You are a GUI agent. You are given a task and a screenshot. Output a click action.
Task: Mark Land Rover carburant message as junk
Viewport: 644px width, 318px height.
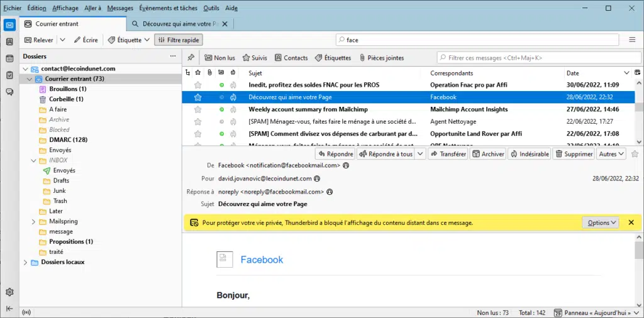pos(233,134)
